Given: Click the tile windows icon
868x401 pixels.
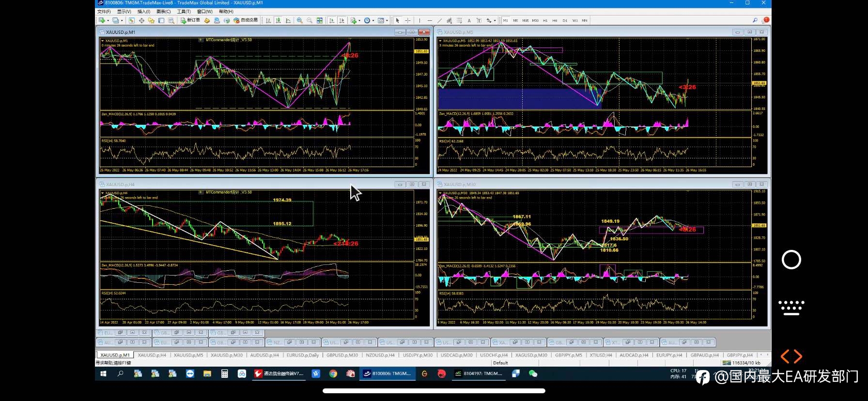Looking at the screenshot, I should point(320,20).
